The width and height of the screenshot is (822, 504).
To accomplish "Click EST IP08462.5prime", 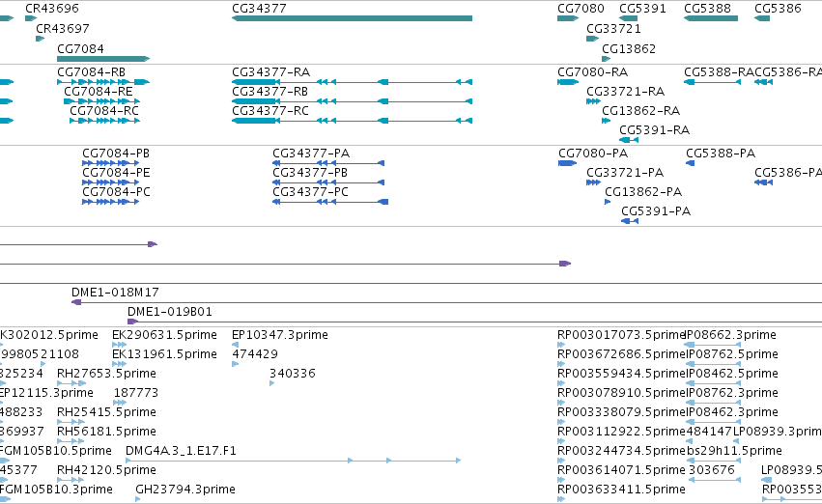I will tap(732, 373).
